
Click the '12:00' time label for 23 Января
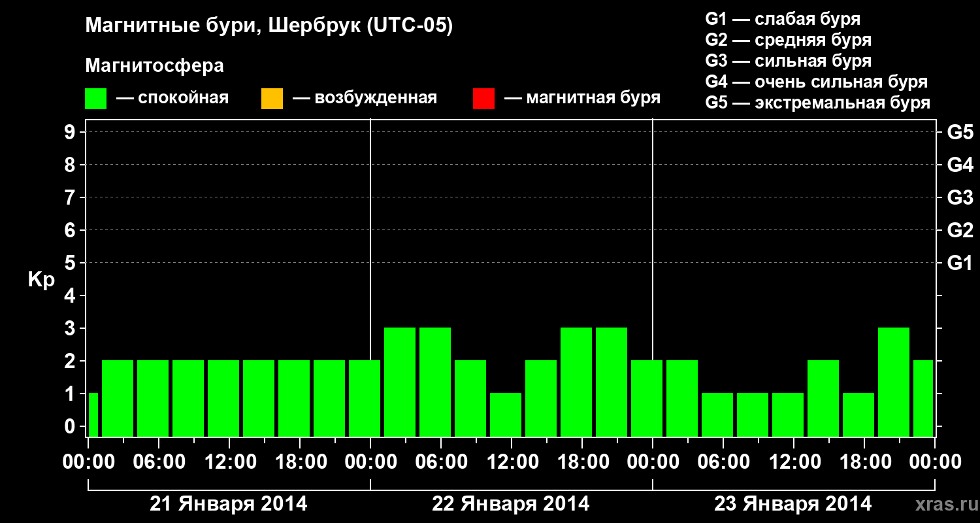[794, 462]
